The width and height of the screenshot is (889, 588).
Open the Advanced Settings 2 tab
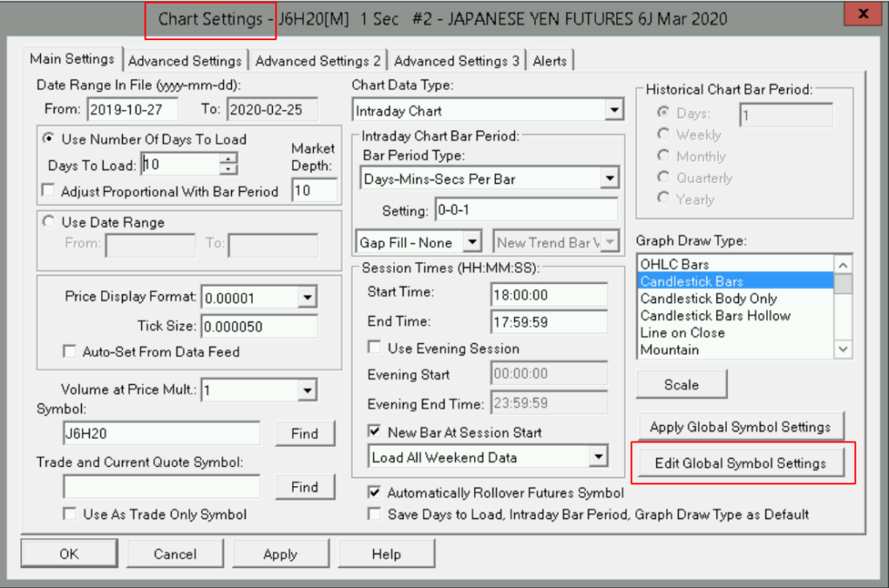317,61
